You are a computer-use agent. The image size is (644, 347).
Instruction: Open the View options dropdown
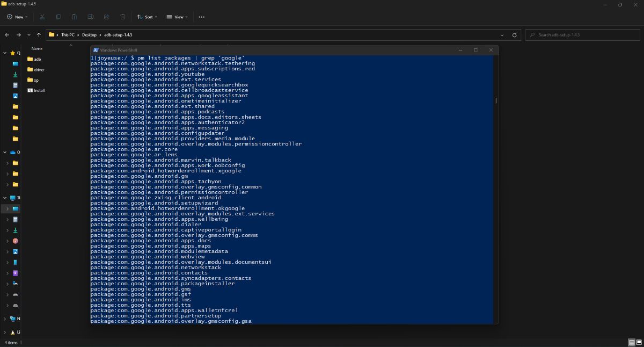[177, 17]
